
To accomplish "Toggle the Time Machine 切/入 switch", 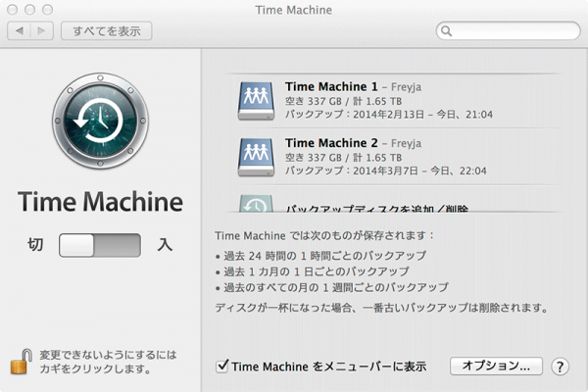I will tap(101, 245).
